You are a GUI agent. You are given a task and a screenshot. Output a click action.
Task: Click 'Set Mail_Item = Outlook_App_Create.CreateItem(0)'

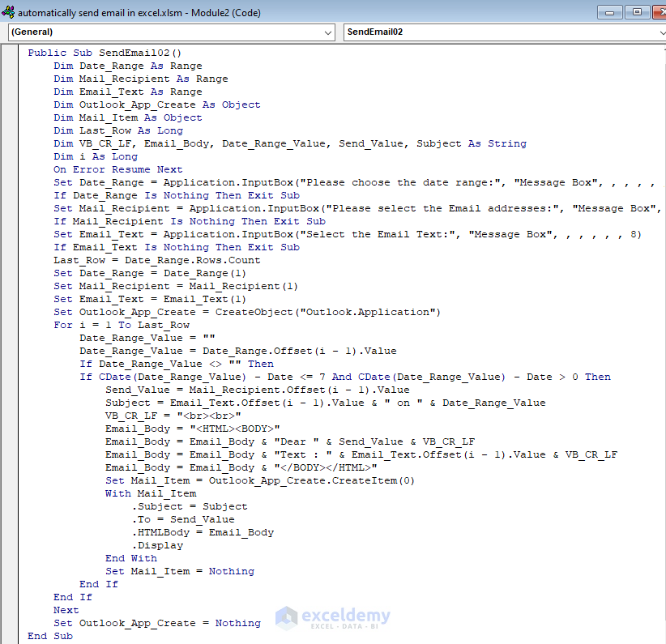(260, 480)
